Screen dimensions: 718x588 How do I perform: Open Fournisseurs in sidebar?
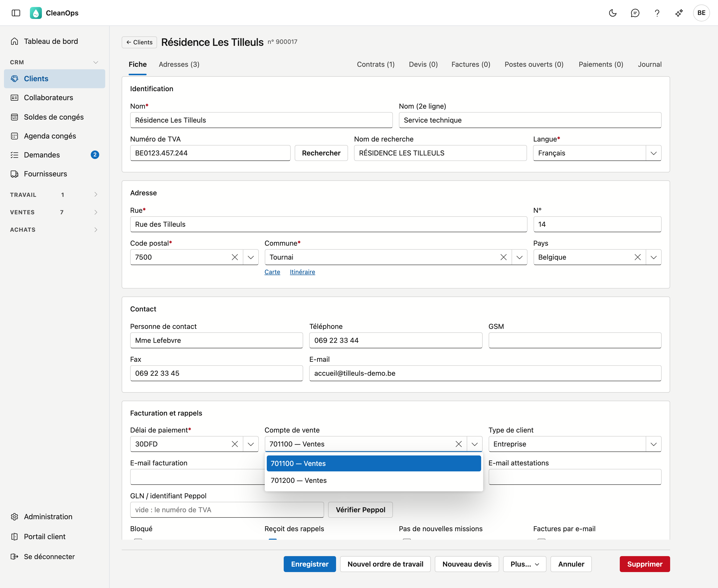55,174
